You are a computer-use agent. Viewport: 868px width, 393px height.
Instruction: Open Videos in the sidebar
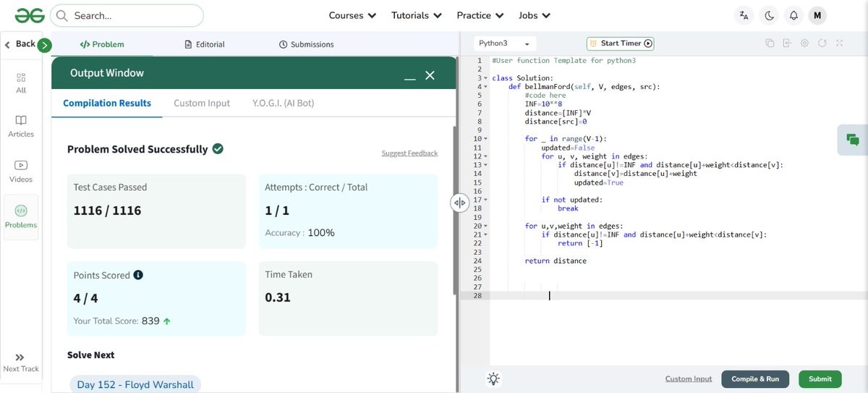click(x=21, y=172)
